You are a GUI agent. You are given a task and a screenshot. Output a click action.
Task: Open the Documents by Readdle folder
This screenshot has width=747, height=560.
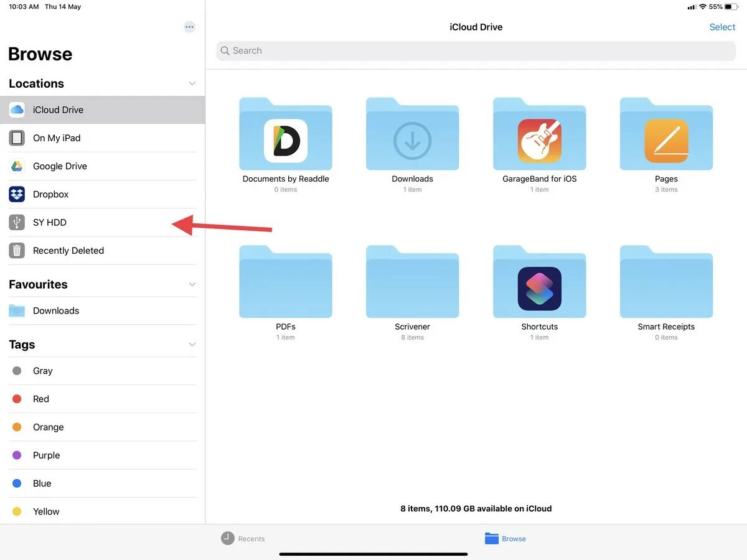[x=286, y=134]
